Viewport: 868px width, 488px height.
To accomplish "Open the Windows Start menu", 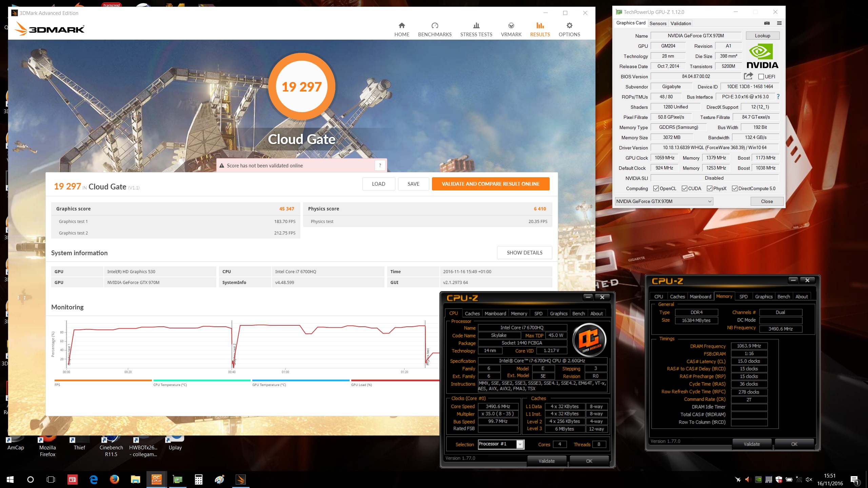I will pos(10,479).
